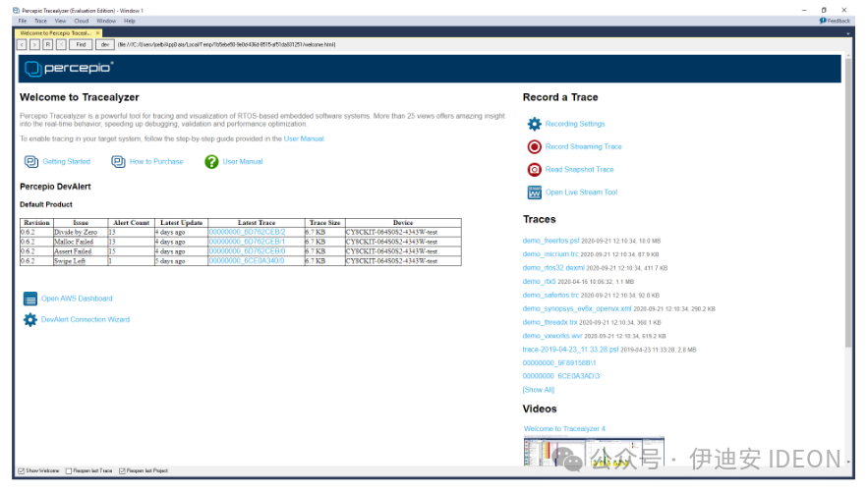Image resolution: width=868 pixels, height=493 pixels.
Task: Click the vertical scrollbar of the welcome page
Action: [x=848, y=201]
